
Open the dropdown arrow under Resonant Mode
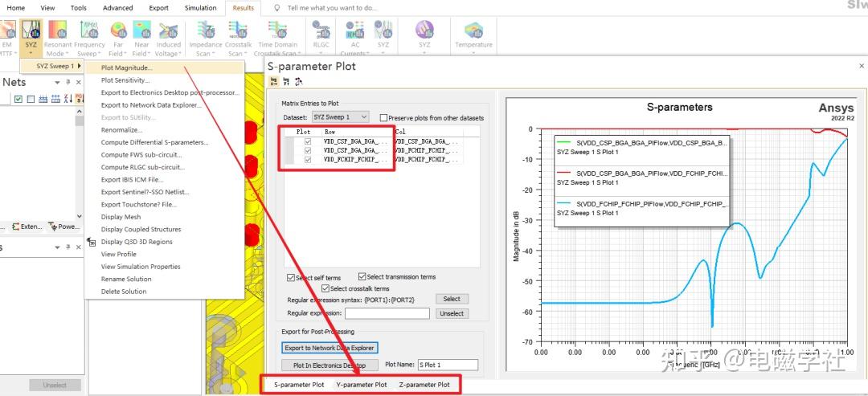click(x=67, y=54)
